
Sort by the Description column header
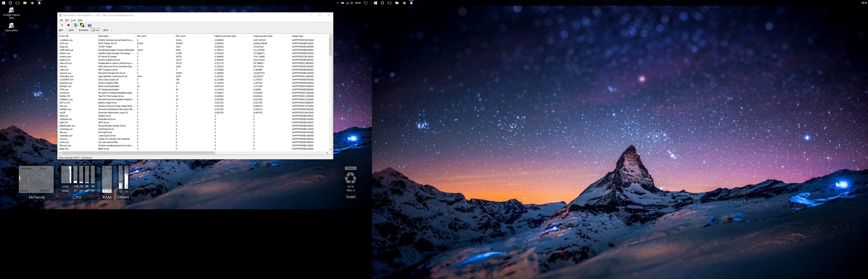click(x=117, y=36)
